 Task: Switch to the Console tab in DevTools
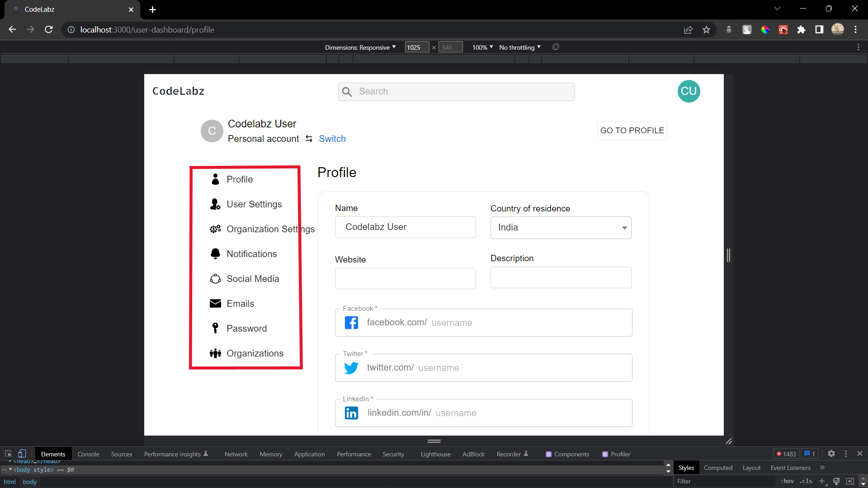coord(88,454)
